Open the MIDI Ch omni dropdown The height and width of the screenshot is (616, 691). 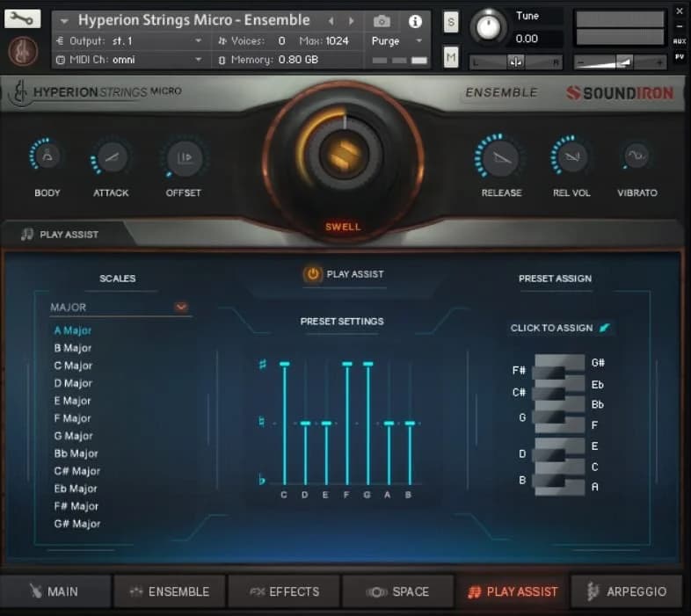click(130, 60)
